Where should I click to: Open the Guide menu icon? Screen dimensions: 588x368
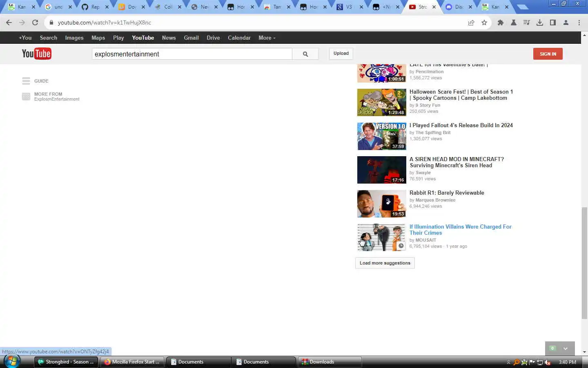tap(26, 81)
